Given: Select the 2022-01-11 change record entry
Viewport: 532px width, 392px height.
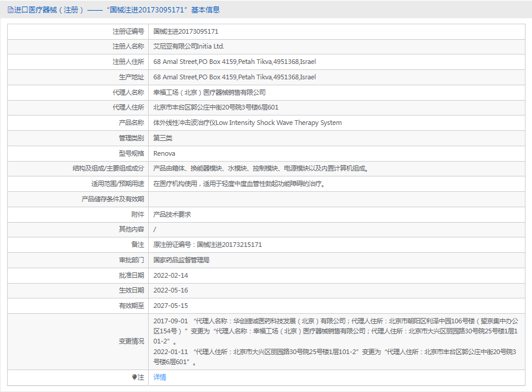Looking at the screenshot, I should [x=335, y=356].
